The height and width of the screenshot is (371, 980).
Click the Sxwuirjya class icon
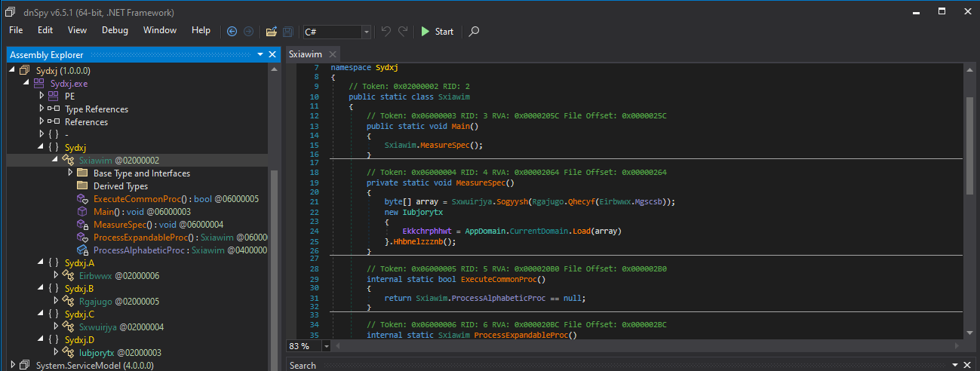click(69, 327)
